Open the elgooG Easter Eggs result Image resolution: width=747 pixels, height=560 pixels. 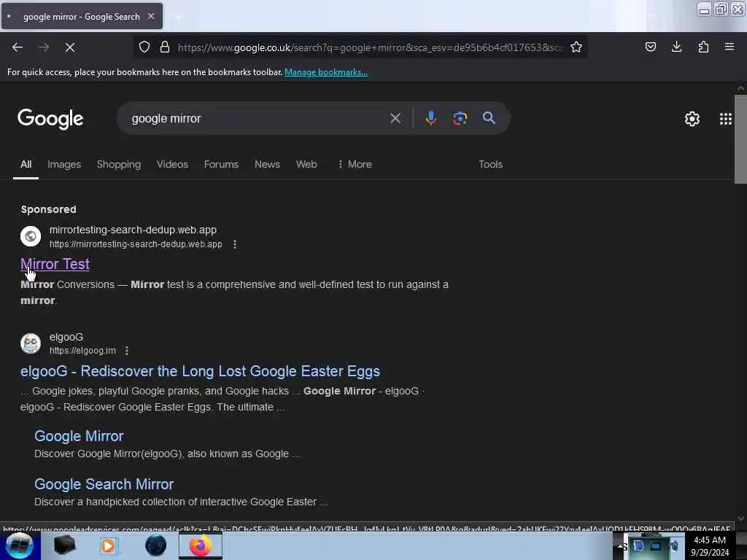tap(200, 371)
